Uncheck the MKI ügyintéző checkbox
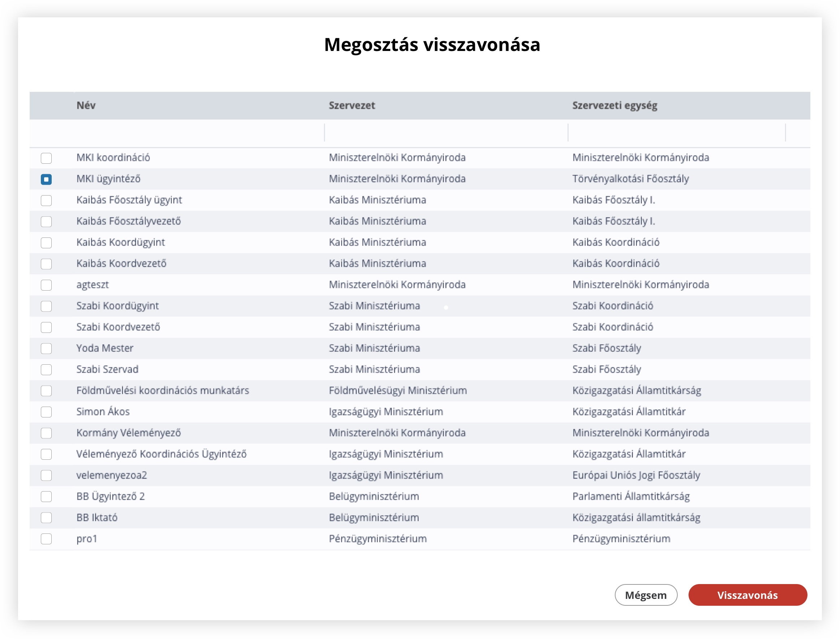Image resolution: width=840 pixels, height=639 pixels. 46,179
